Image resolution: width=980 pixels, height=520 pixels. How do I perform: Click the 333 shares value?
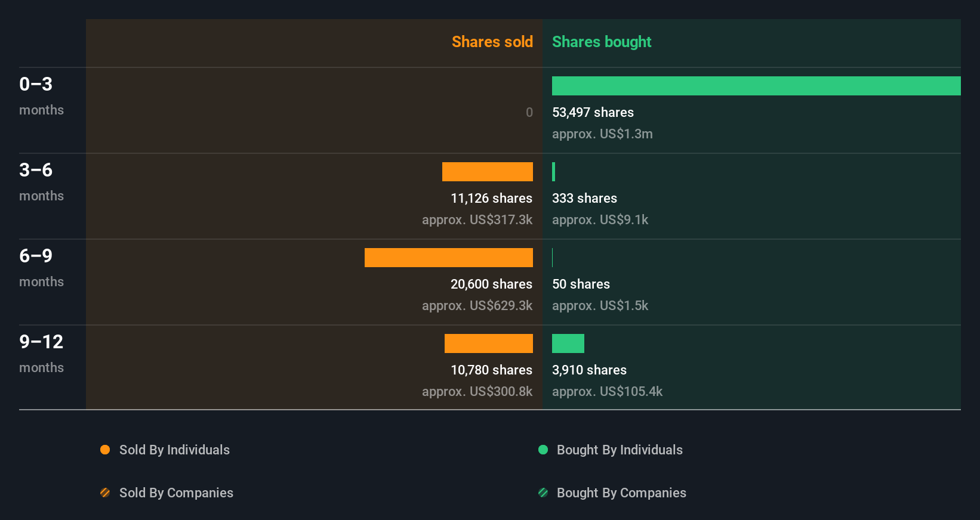coord(584,198)
